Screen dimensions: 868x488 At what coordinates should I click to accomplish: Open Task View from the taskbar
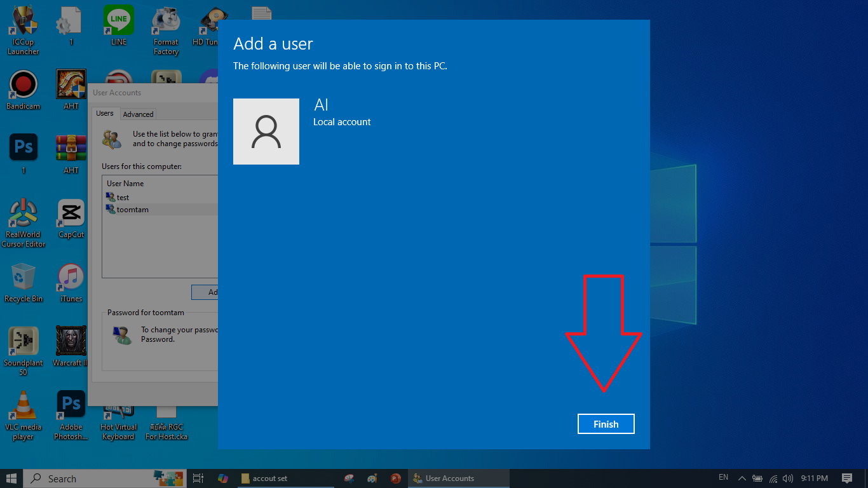tap(198, 478)
